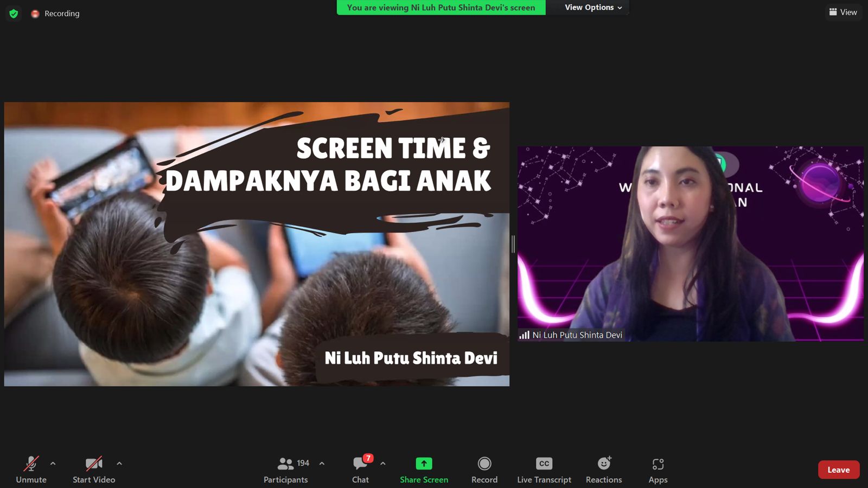Viewport: 868px width, 488px height.
Task: Start recording with the Record button
Action: pos(484,470)
